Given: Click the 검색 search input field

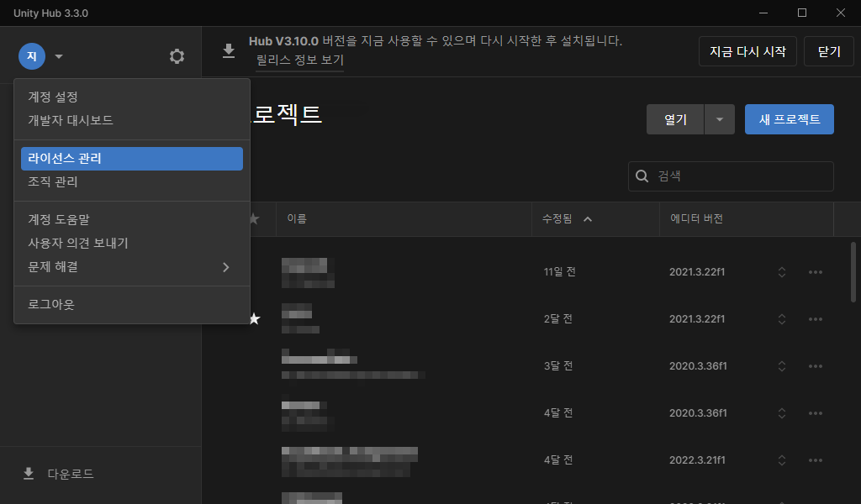Looking at the screenshot, I should tap(731, 176).
